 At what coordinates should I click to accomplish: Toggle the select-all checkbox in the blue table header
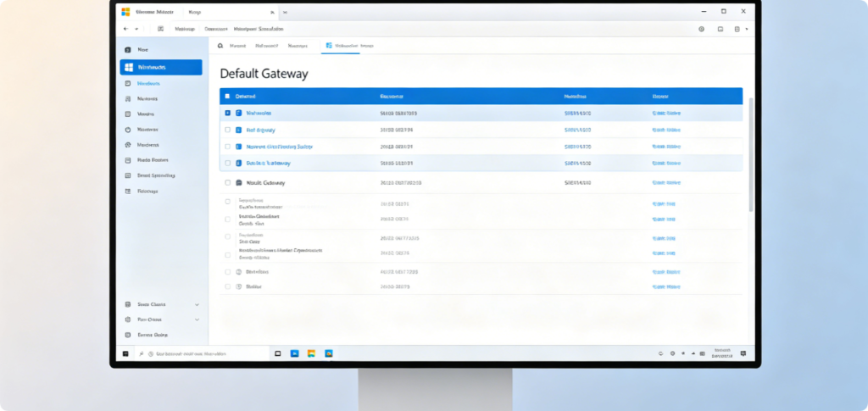(227, 97)
